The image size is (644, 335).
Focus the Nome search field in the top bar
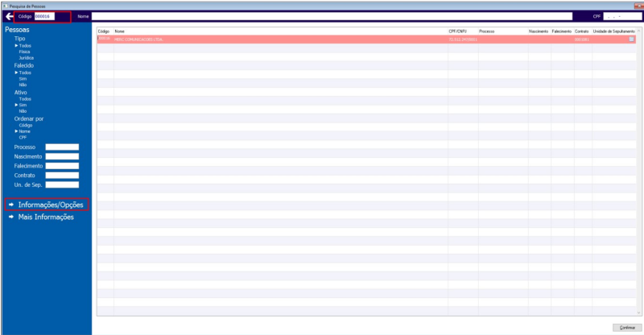click(x=332, y=16)
